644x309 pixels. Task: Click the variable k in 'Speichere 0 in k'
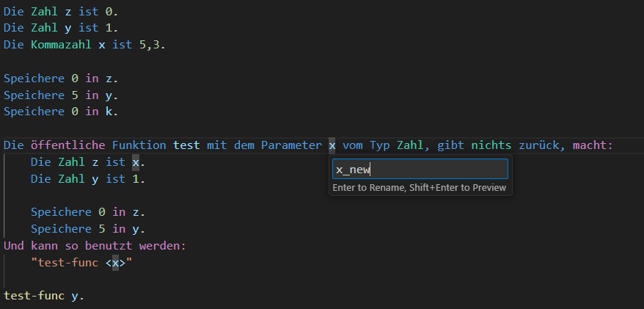pyautogui.click(x=109, y=112)
